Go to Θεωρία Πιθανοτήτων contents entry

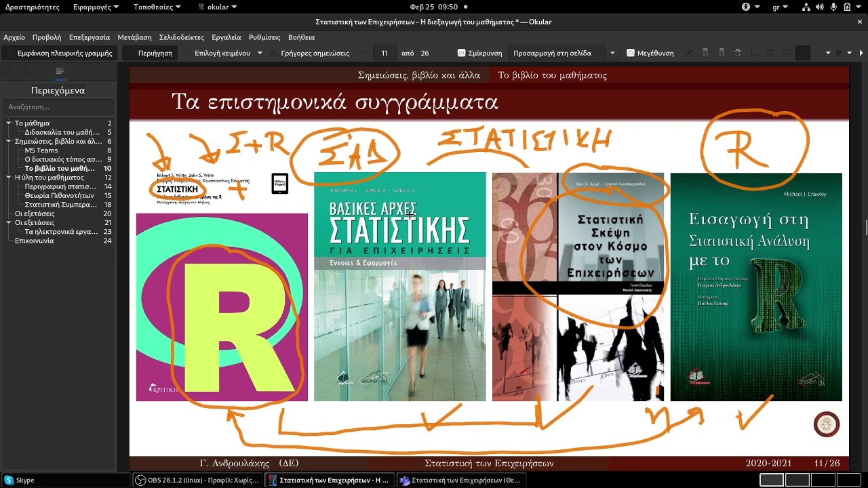59,195
